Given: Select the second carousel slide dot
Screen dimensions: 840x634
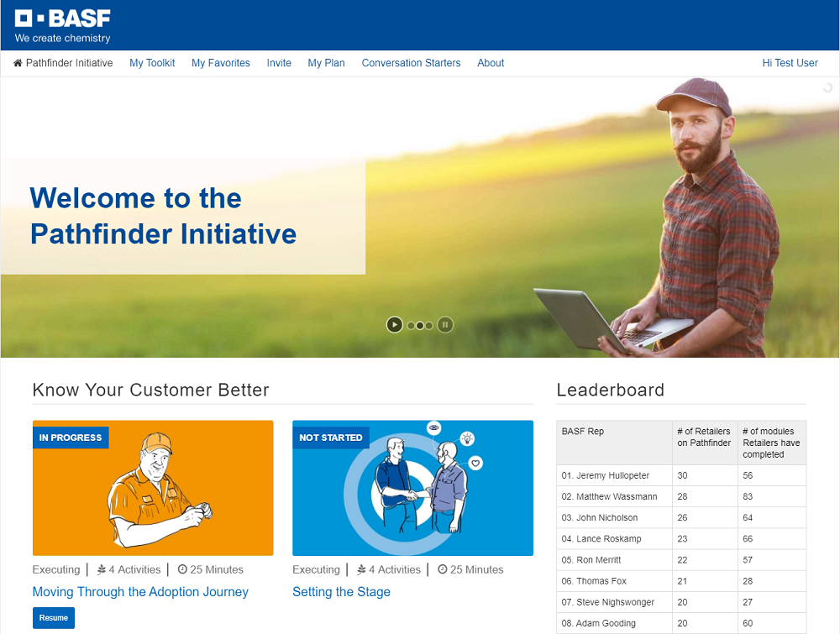Looking at the screenshot, I should click(x=420, y=325).
